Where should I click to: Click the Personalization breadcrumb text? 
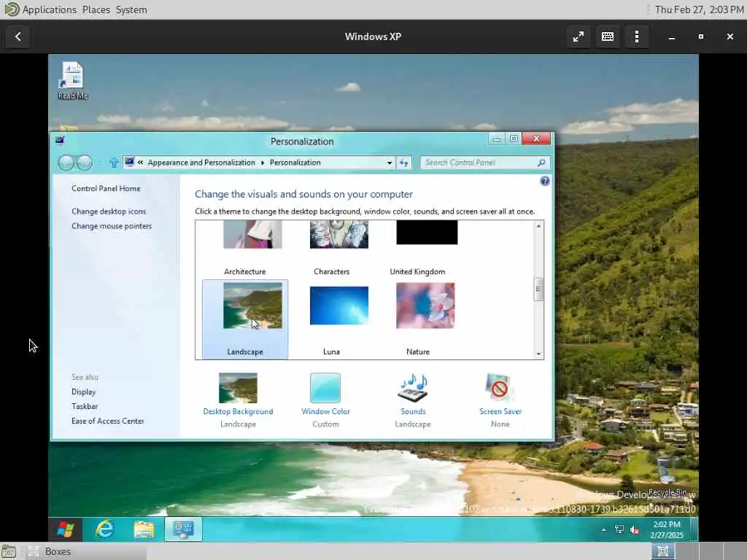(295, 163)
